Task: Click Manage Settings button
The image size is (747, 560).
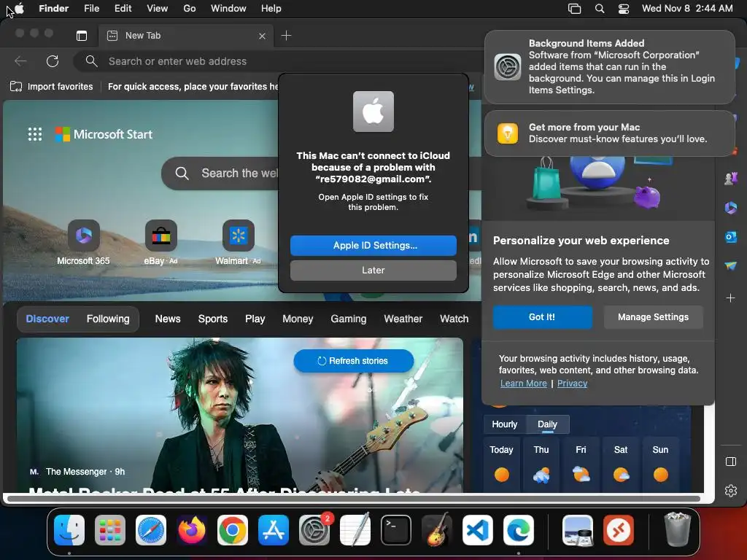Action: pyautogui.click(x=653, y=317)
